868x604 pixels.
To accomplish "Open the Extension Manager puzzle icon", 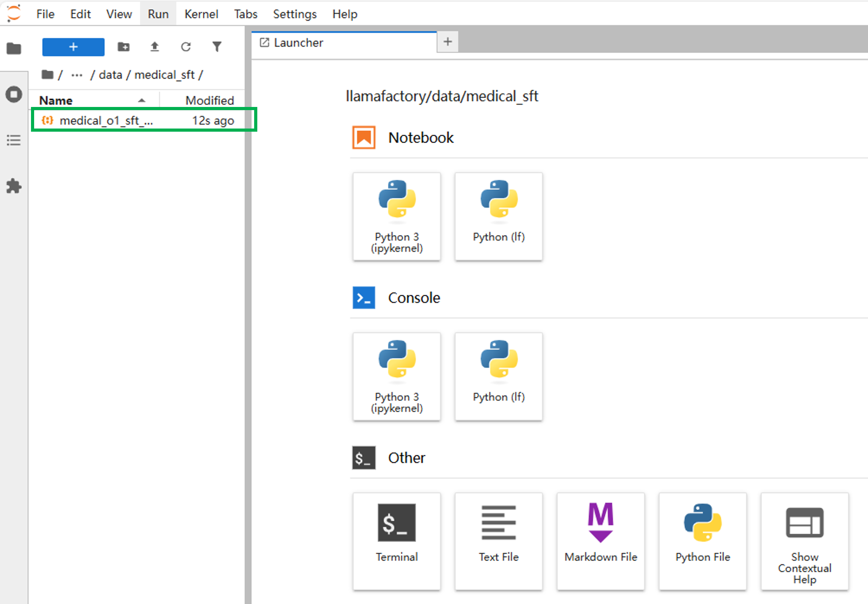I will (x=14, y=186).
